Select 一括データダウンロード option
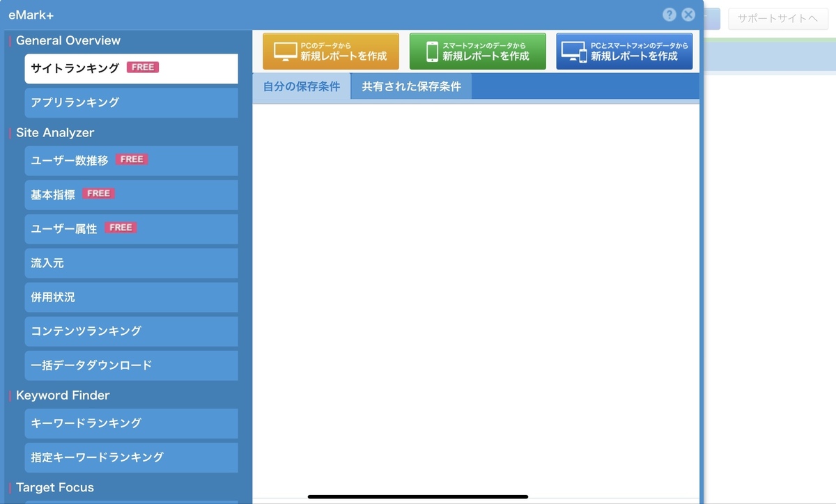The image size is (836, 504). (131, 365)
